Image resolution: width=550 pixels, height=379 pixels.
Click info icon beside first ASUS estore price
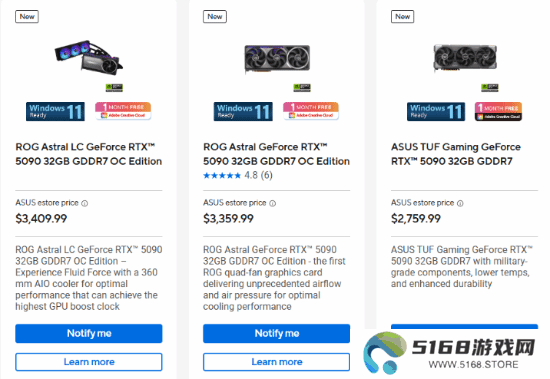click(85, 203)
